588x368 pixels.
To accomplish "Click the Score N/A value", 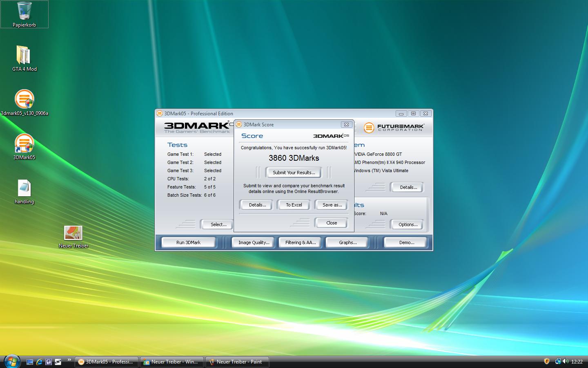I will pos(383,213).
